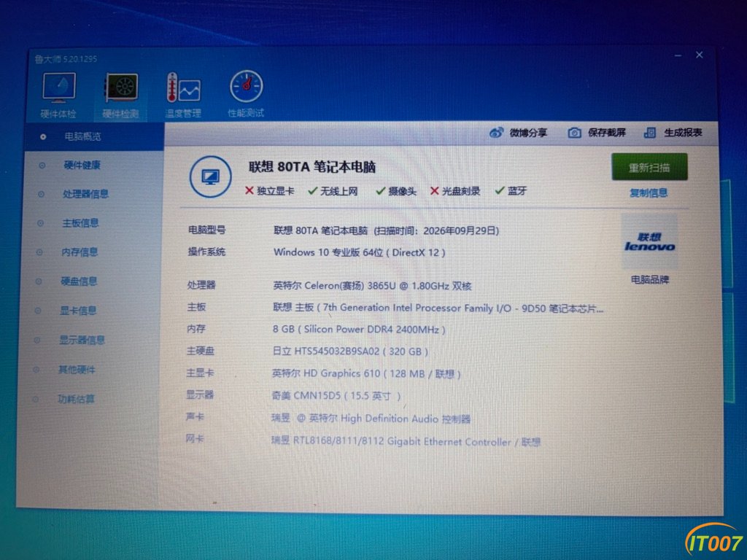Click the round computer icon beside the title
The width and height of the screenshot is (747, 560).
point(211,176)
